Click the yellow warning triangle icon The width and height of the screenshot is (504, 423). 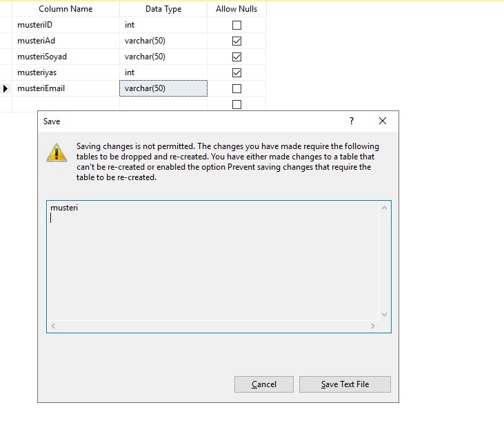point(57,153)
